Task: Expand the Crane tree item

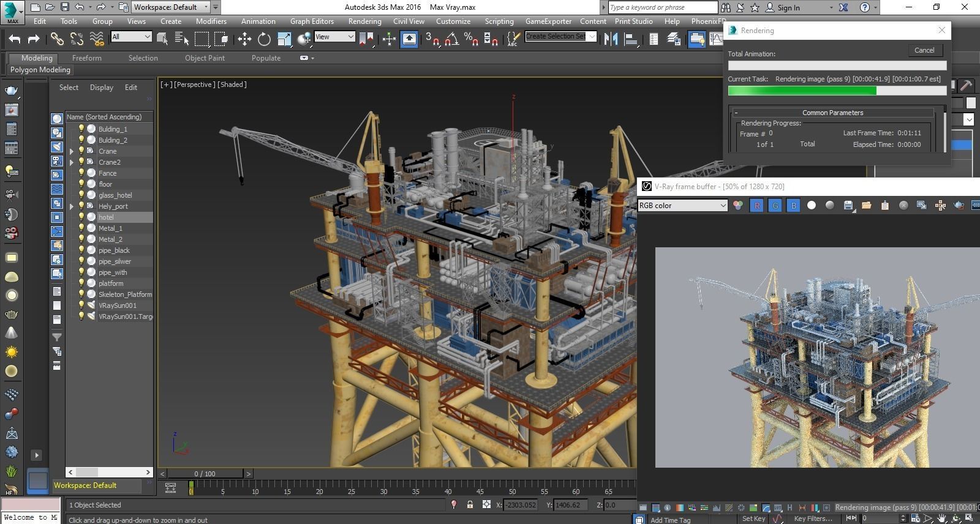Action: pos(72,151)
